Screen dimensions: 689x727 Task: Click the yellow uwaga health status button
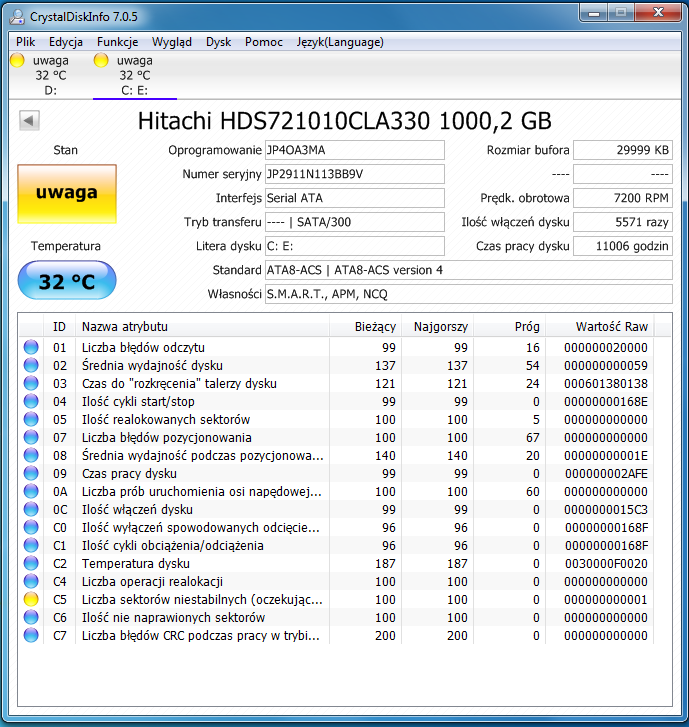pos(67,194)
